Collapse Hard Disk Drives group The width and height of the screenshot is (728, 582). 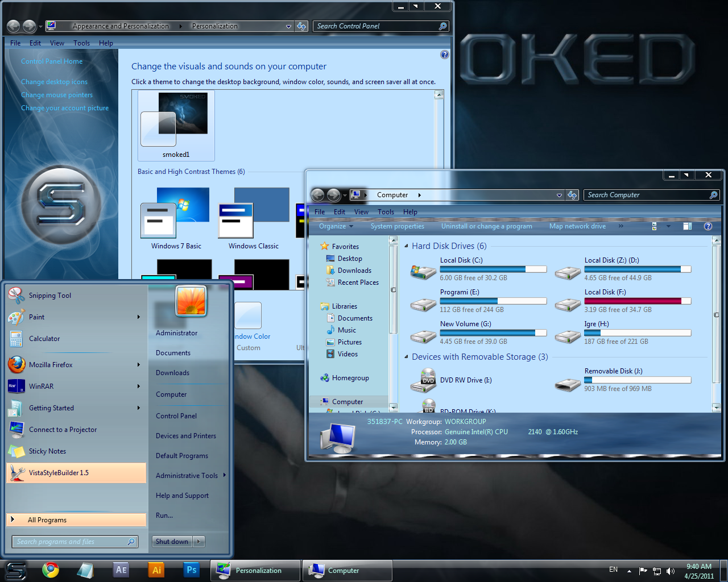[x=406, y=246]
